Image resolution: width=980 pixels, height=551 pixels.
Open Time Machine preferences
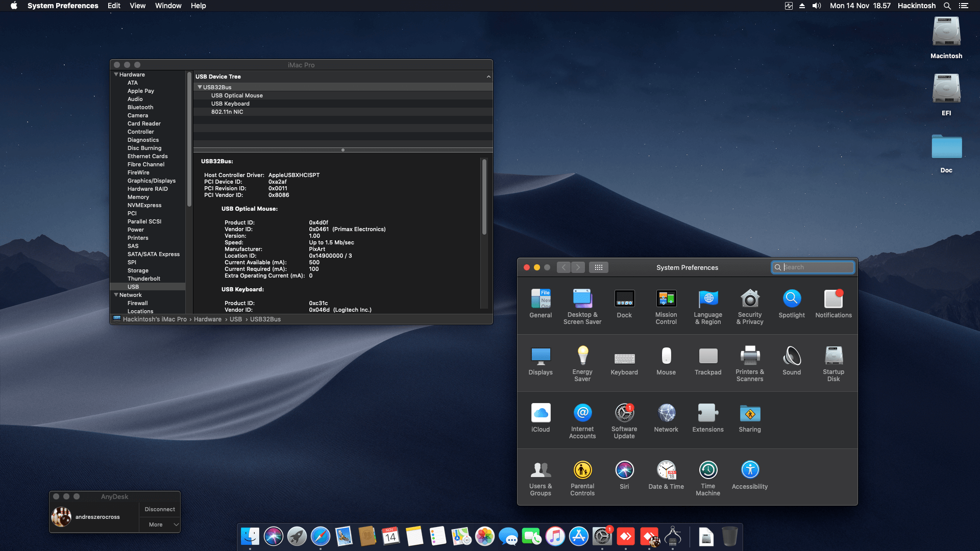tap(708, 478)
